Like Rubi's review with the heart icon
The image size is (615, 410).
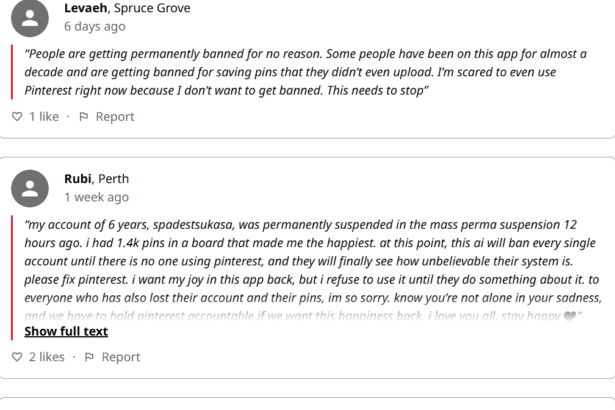pyautogui.click(x=16, y=357)
